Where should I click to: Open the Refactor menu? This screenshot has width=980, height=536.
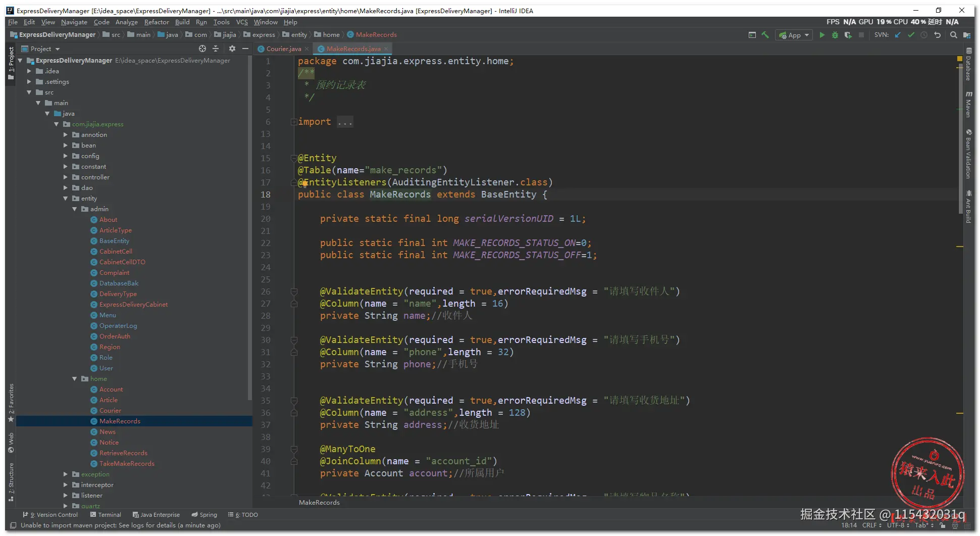[x=156, y=22]
